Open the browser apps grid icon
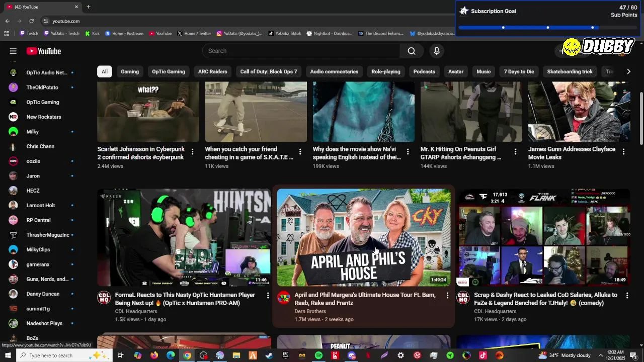The image size is (644, 362). (x=7, y=34)
